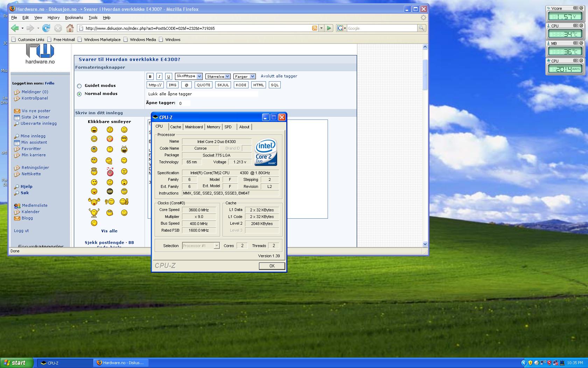Viewport: 588px width, 368px height.
Task: Click the Stop loading icon in Firefox
Action: click(58, 28)
